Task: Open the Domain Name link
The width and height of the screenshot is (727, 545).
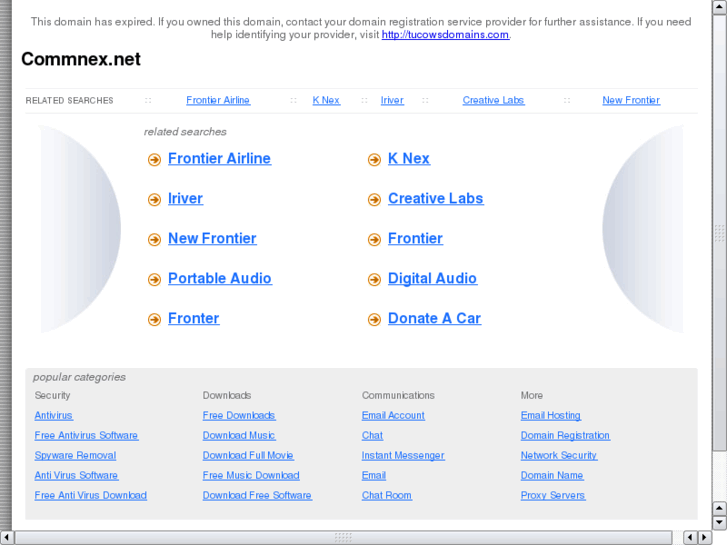Action: [x=552, y=475]
